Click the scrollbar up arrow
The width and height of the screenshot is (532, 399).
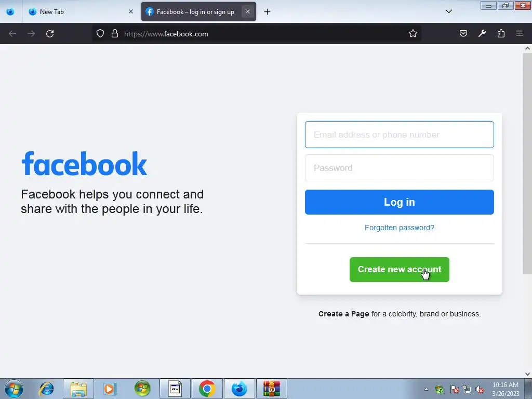click(527, 48)
